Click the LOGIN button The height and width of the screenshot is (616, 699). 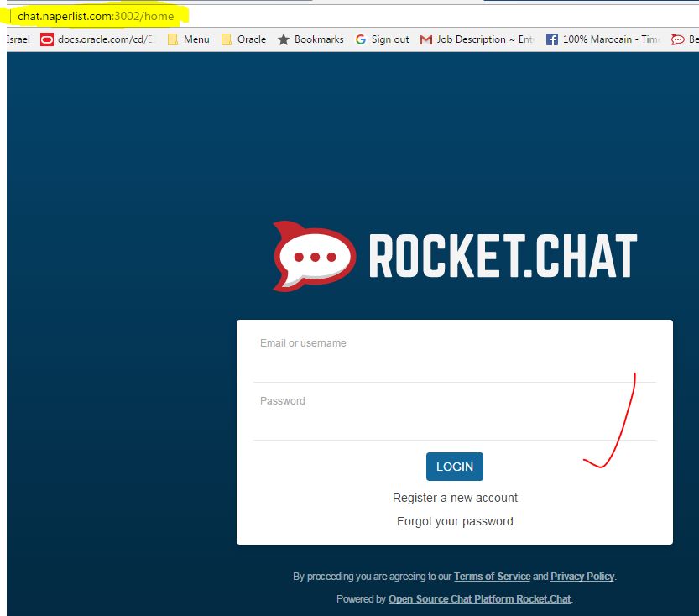click(x=455, y=467)
